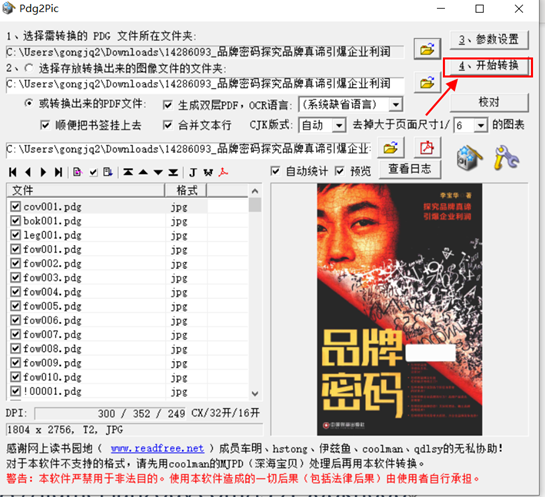The height and width of the screenshot is (497, 545).
Task: Select the fow007.pdg file row
Action: click(x=127, y=334)
